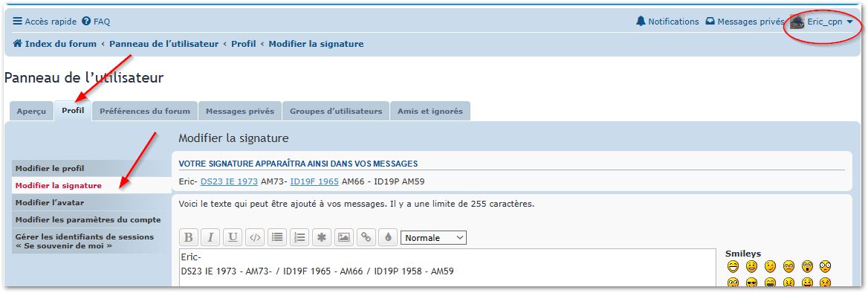Viewport: 868px width, 293px height.
Task: Open Modifier les paramètres du compte
Action: tap(91, 220)
